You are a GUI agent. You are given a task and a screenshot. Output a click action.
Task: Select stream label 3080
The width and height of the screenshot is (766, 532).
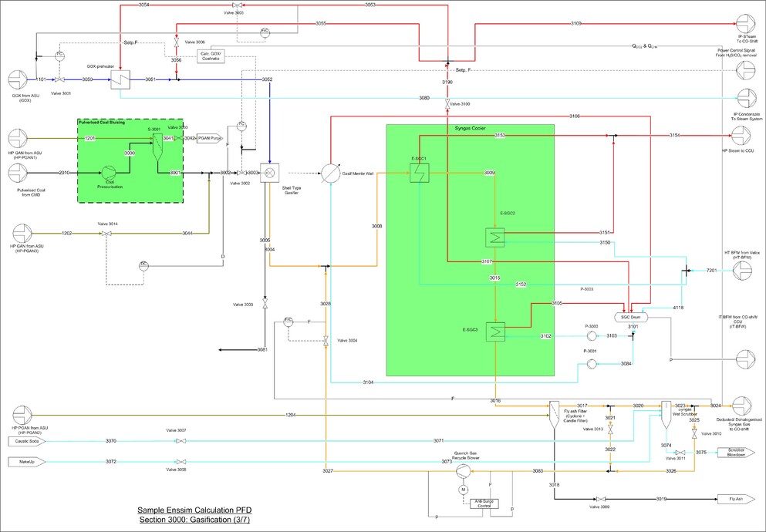tap(424, 98)
